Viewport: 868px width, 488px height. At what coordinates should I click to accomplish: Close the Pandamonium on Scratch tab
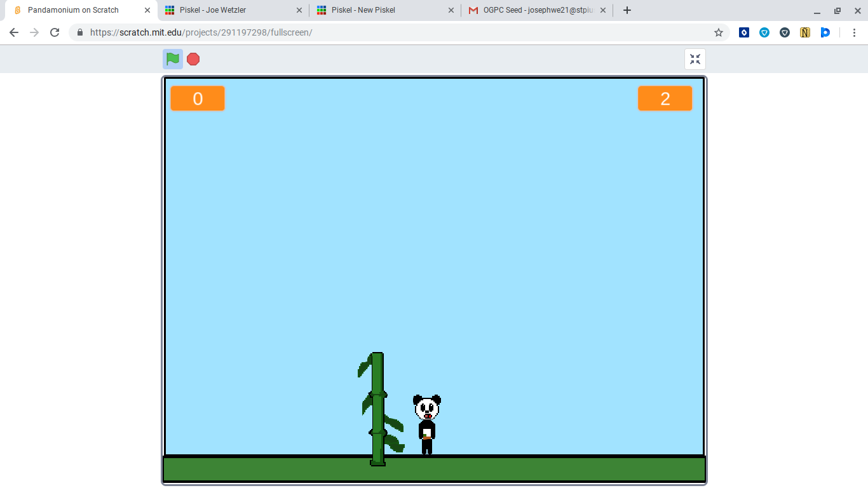tap(147, 10)
